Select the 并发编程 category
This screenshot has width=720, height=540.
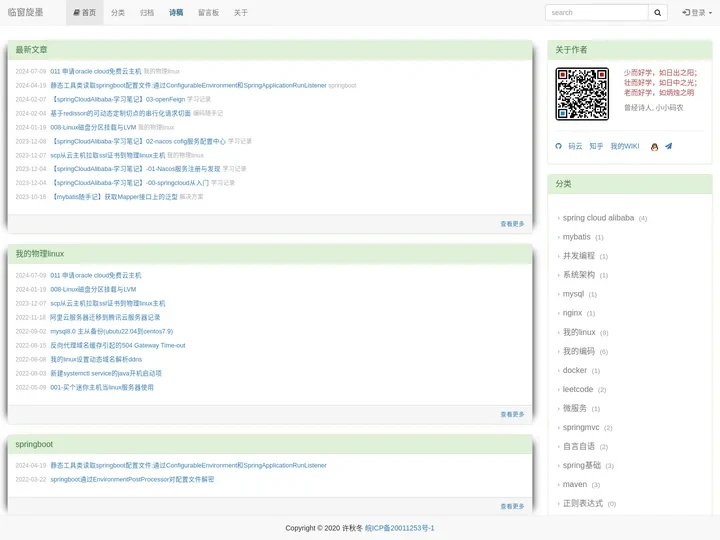coord(579,256)
